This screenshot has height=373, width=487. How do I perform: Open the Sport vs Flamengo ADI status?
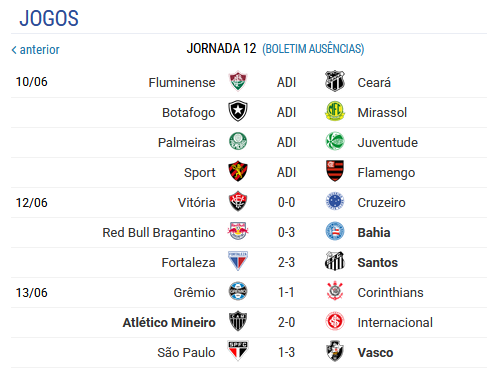tap(286, 172)
